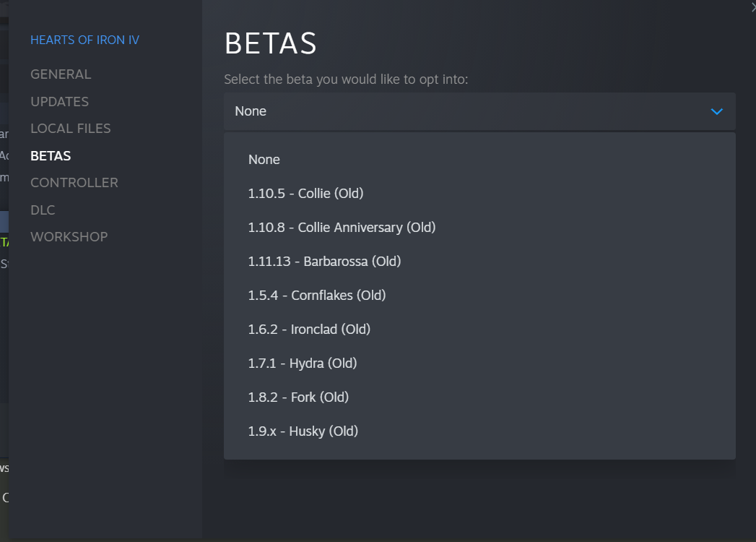Screen dimensions: 756x542
Task: Close the properties window with X
Action: [752, 7]
